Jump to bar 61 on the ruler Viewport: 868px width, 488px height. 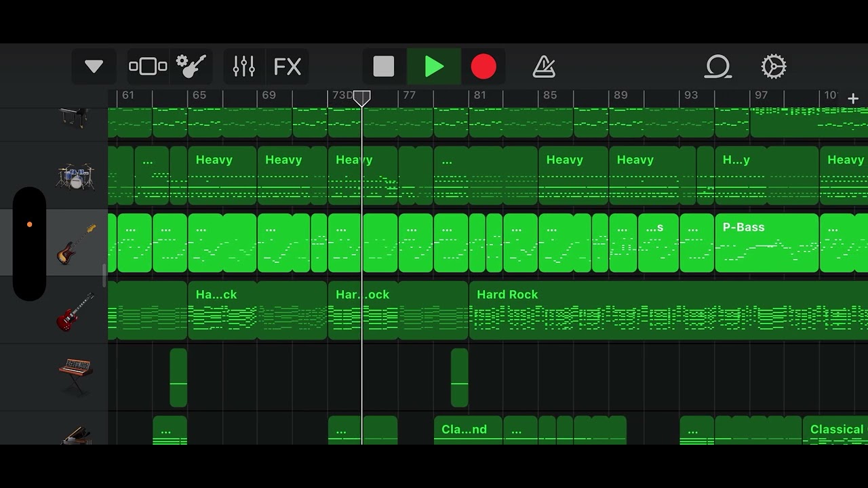pos(127,95)
